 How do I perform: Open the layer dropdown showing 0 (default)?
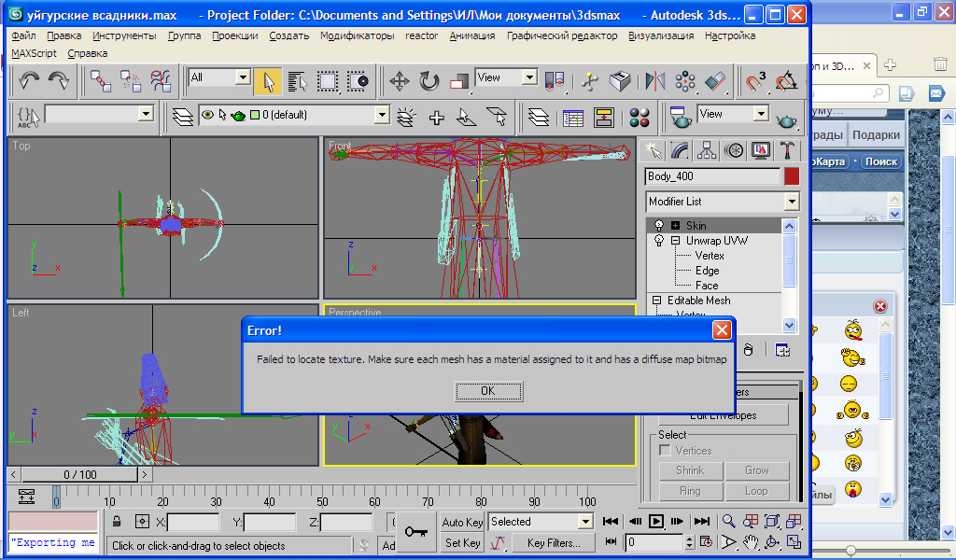pos(381,115)
